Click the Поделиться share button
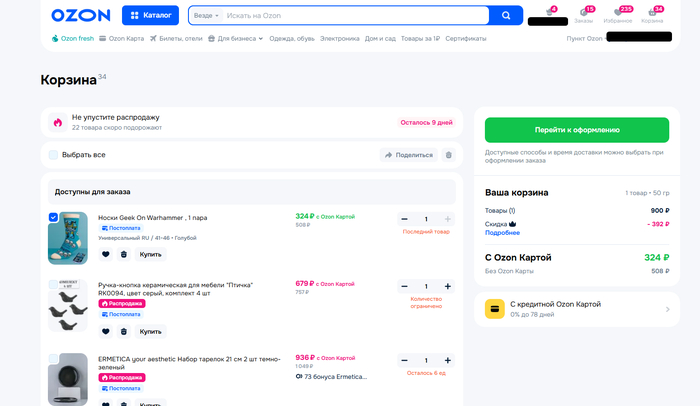 408,155
